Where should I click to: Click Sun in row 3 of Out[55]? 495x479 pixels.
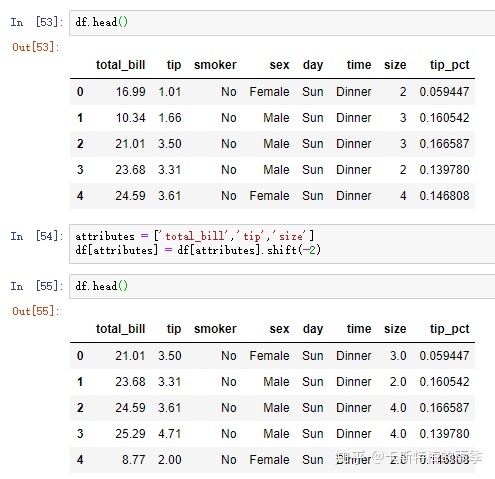point(313,434)
